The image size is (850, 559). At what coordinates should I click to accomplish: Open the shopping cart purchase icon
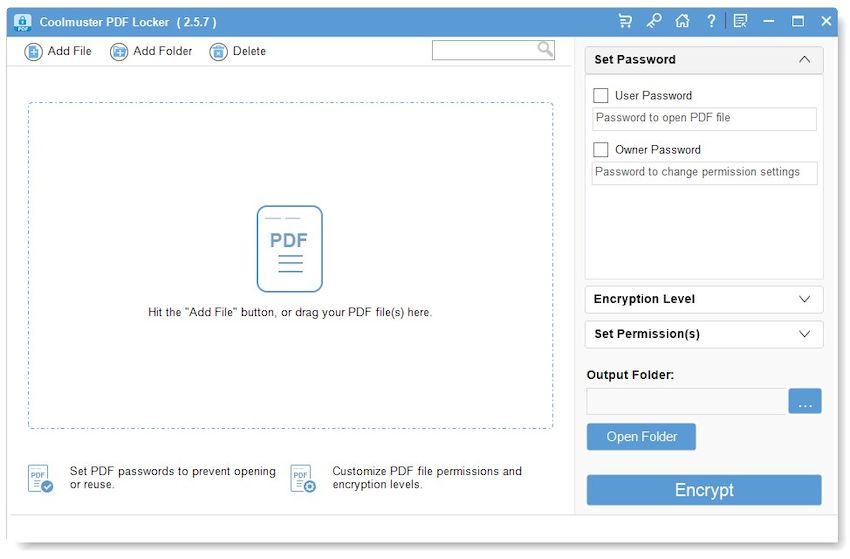coord(625,21)
